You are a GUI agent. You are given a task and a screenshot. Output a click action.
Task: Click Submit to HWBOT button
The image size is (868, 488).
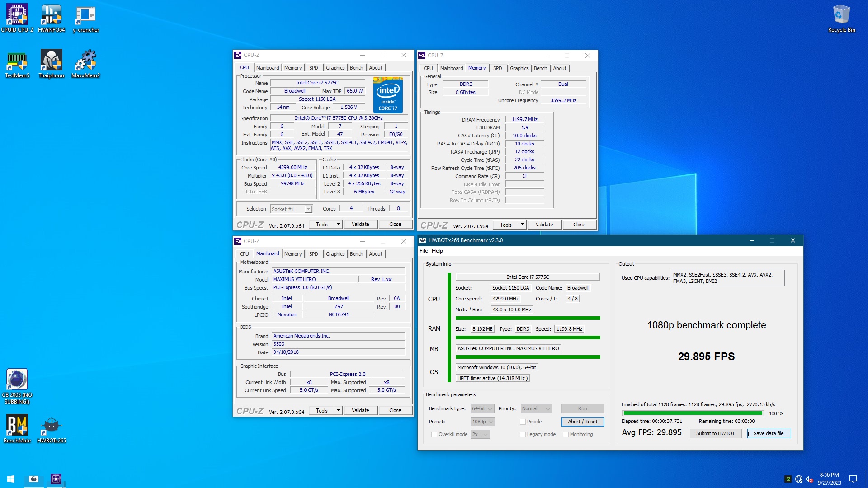[715, 433]
